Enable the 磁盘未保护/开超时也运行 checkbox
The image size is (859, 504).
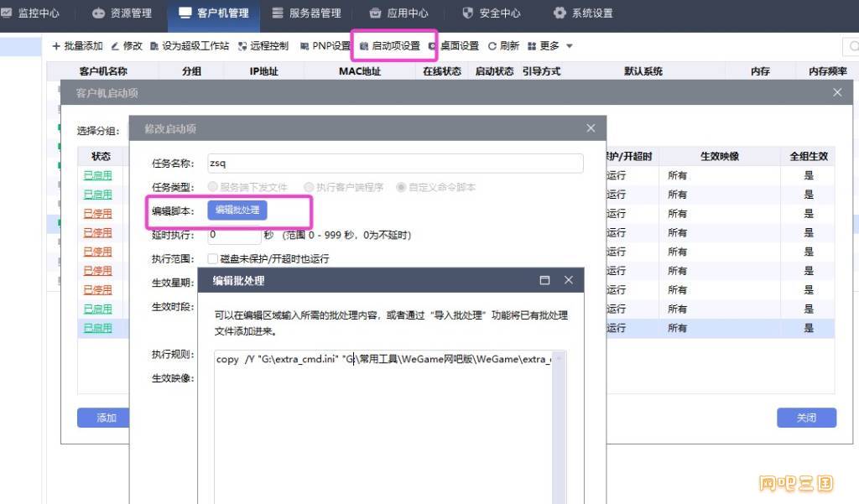[212, 258]
